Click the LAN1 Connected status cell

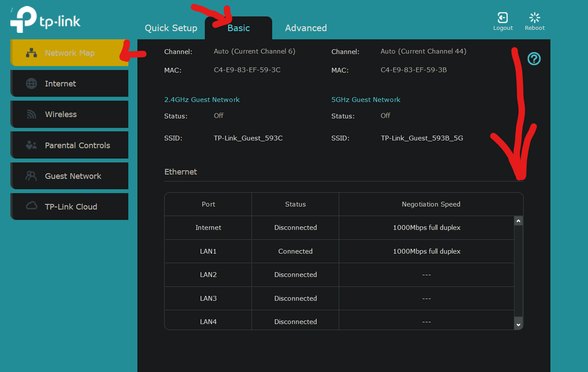pyautogui.click(x=296, y=251)
